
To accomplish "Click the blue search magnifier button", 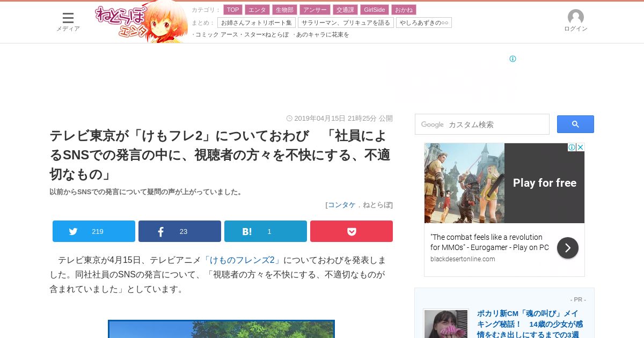I will [575, 124].
